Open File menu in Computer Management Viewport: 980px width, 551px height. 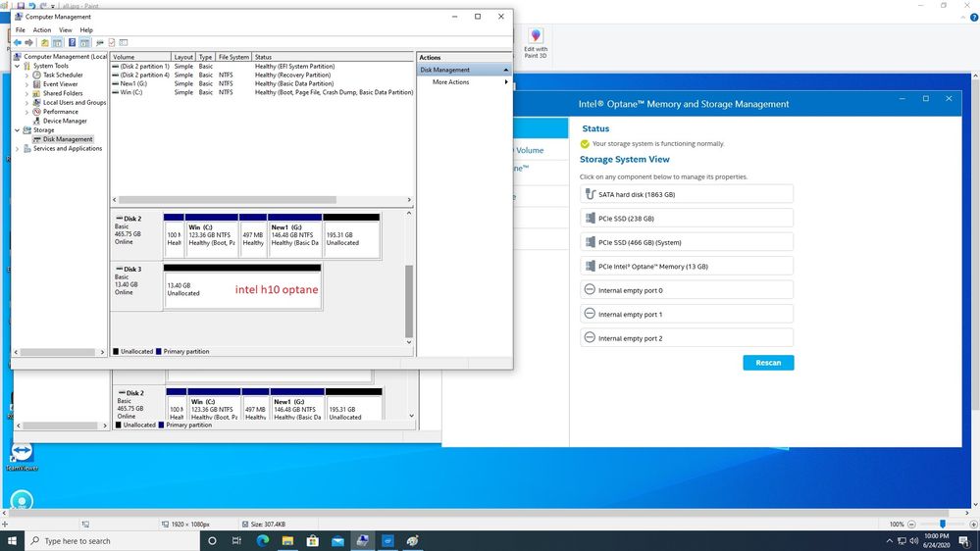point(20,30)
